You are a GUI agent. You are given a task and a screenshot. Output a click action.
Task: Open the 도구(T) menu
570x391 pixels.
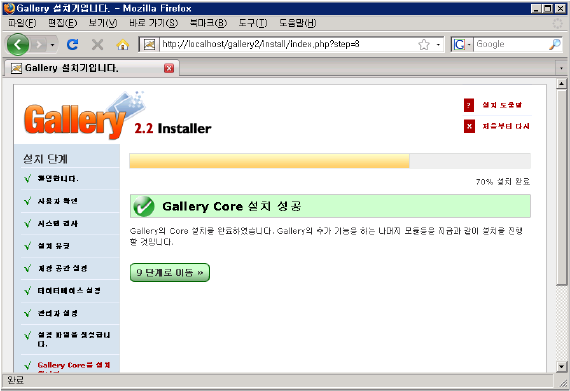[253, 23]
